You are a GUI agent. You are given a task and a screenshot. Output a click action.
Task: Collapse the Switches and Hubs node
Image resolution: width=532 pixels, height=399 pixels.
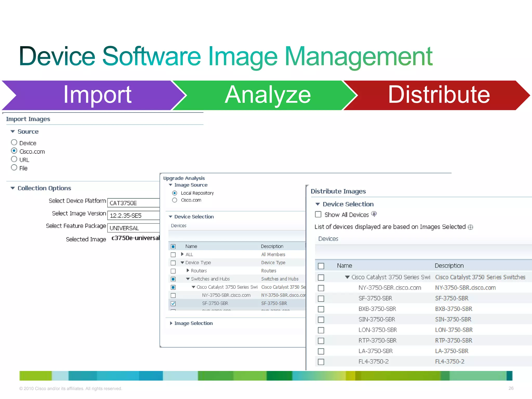click(x=188, y=279)
